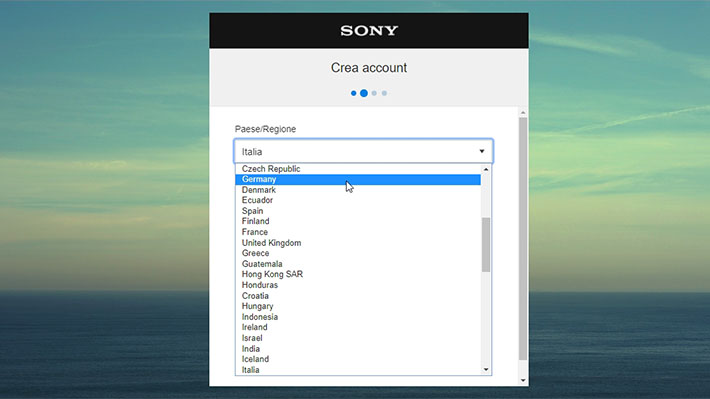
Task: Select Greece from the country list
Action: [358, 253]
